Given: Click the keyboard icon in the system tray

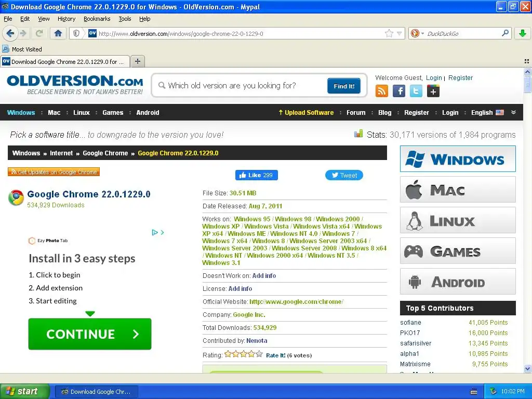Looking at the screenshot, I should click(x=474, y=392).
